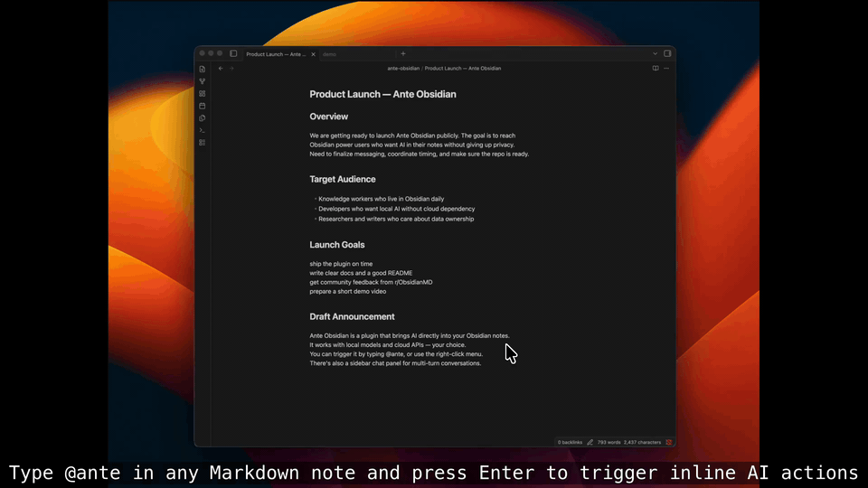This screenshot has width=868, height=488.
Task: Click the Overview heading
Action: pos(329,117)
